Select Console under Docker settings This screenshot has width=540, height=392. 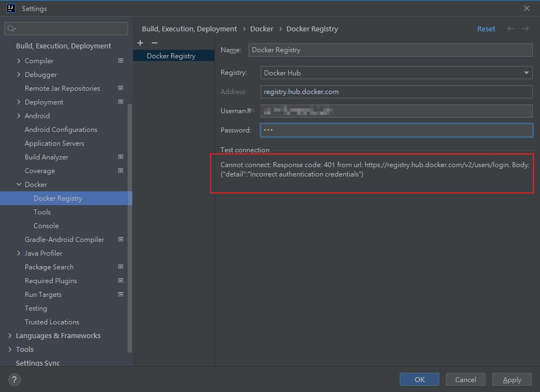click(x=46, y=225)
